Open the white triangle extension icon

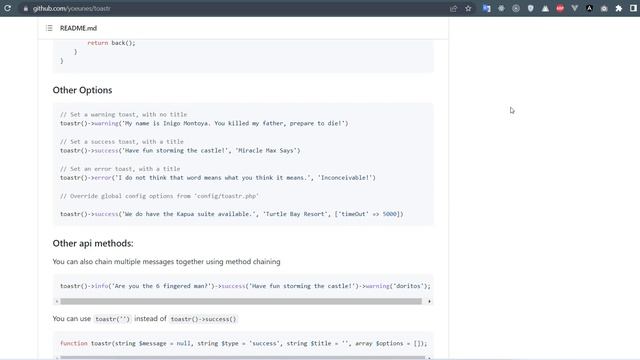click(x=545, y=9)
